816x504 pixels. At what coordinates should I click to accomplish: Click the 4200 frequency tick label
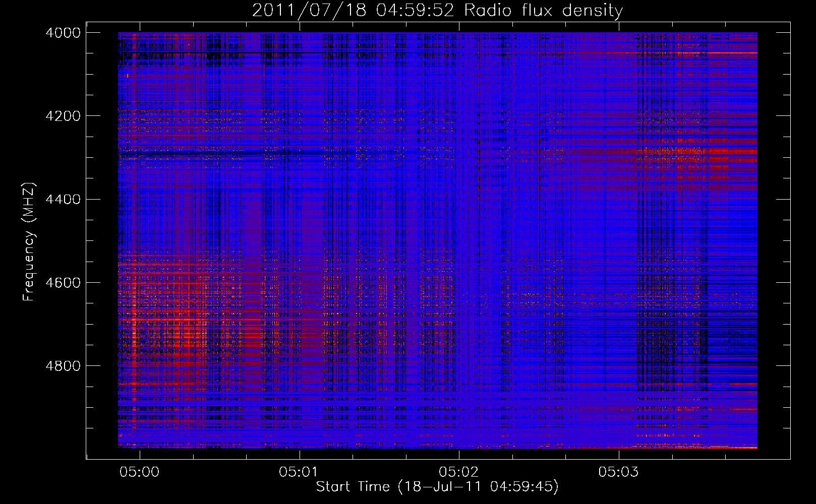[63, 116]
